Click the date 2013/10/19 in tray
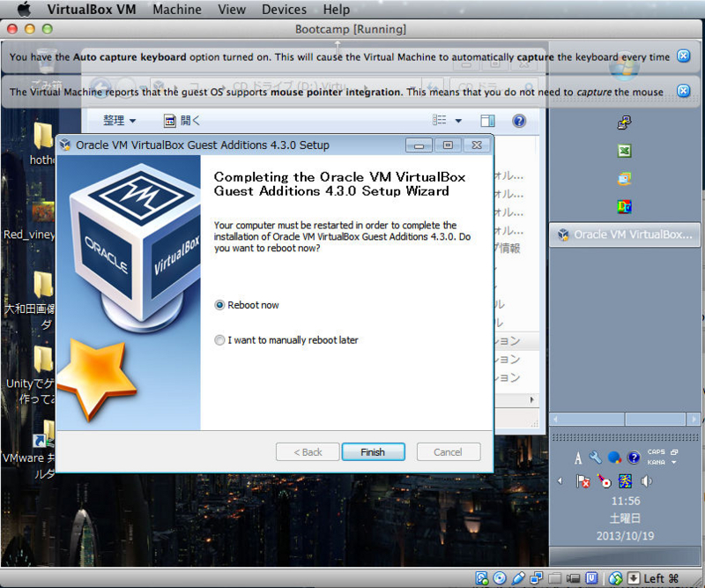 click(625, 536)
